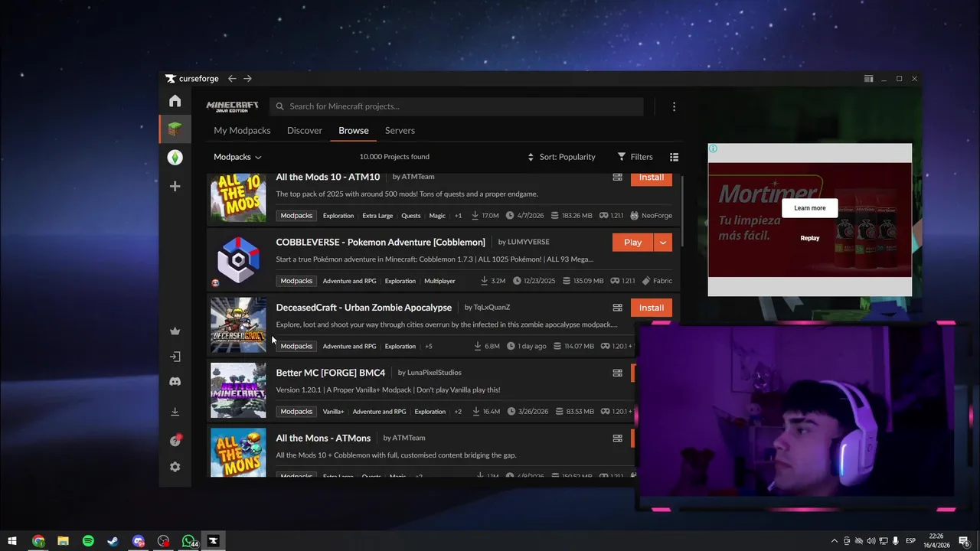This screenshot has height=551, width=980.
Task: Toggle the title bar sidebar layout icon
Action: (868, 79)
